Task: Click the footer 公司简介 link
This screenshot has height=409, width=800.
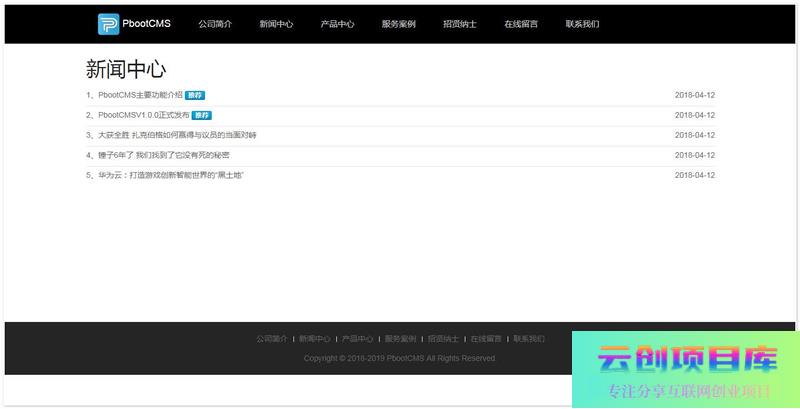Action: 271,339
